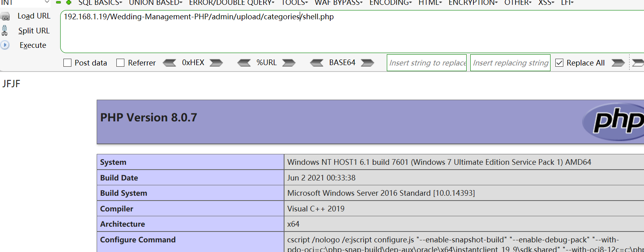Click right arrow beside %URL to encode

click(289, 63)
